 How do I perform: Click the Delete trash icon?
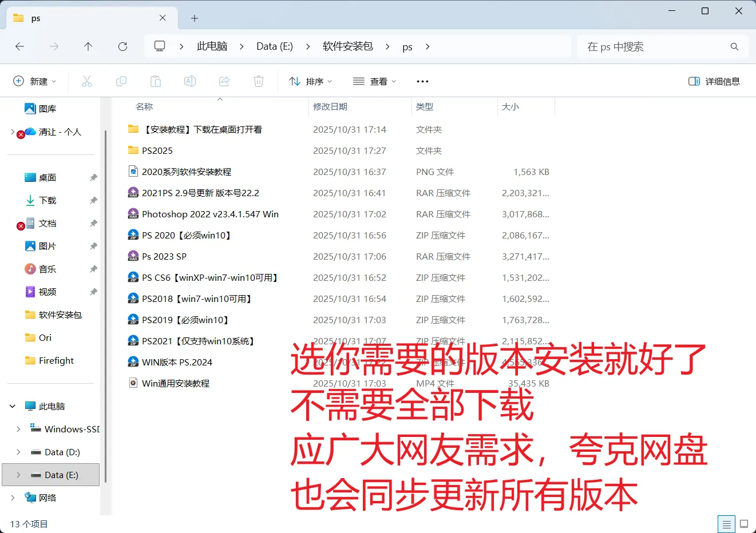coord(259,81)
